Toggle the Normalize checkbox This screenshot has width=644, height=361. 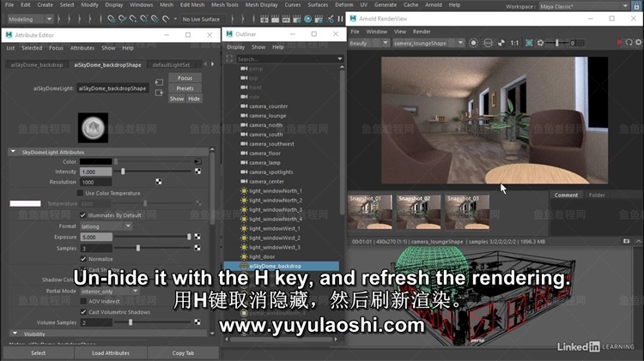pyautogui.click(x=83, y=259)
